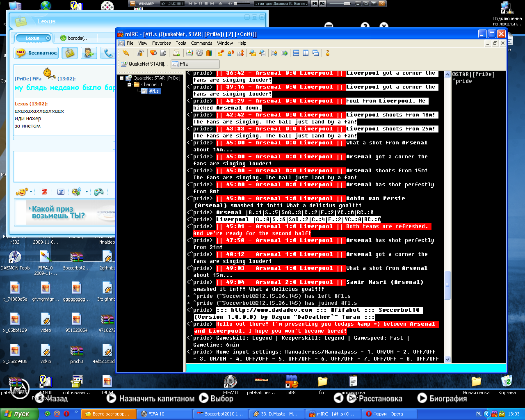Select the #fl.s channel in the tree

153,91
